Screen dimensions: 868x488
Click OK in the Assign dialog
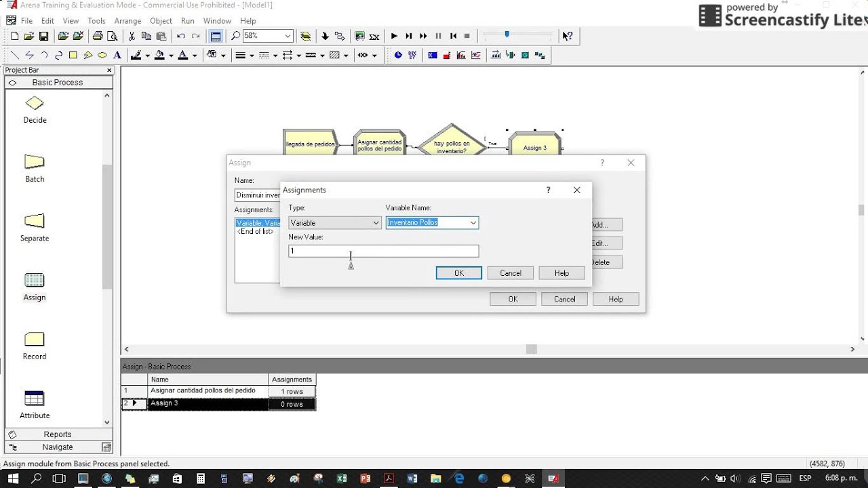pos(513,299)
